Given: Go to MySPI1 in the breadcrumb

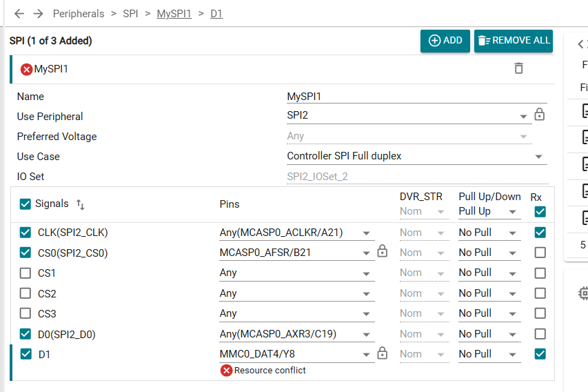Looking at the screenshot, I should (x=174, y=14).
